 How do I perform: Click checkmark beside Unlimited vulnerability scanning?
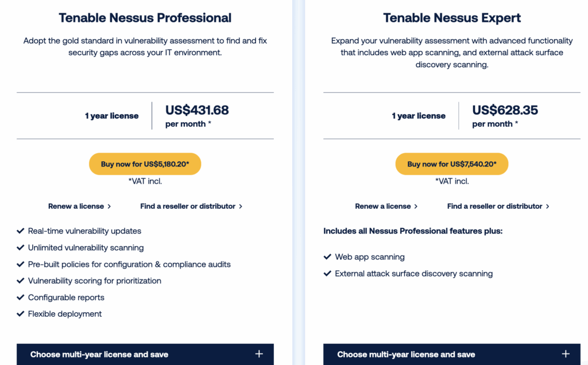21,248
